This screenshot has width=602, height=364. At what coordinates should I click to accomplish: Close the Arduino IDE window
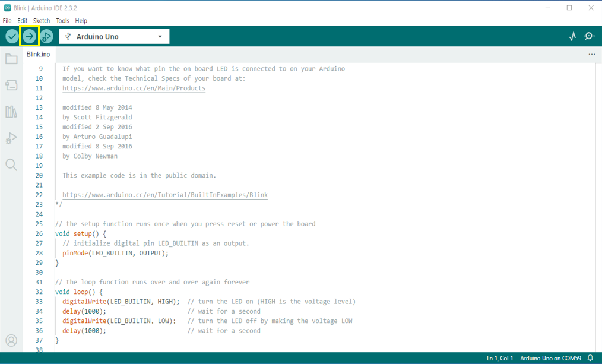[591, 8]
